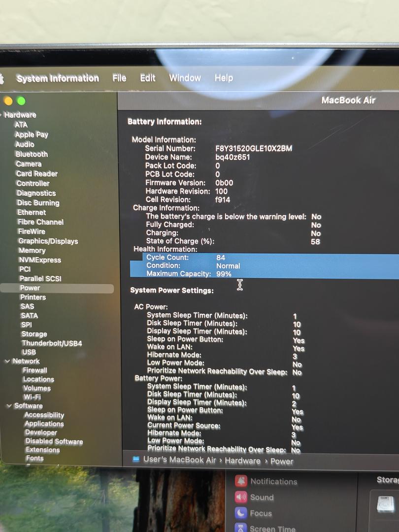This screenshot has width=399, height=532.
Task: Open USB device information
Action: [29, 352]
